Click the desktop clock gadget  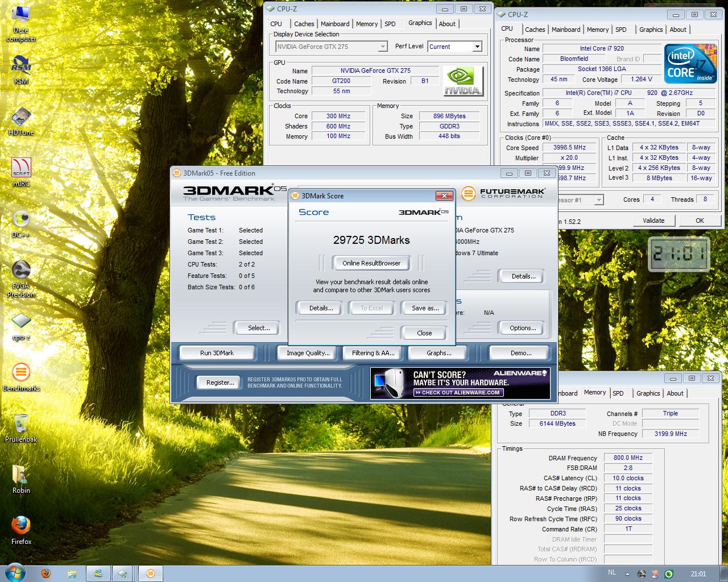679,253
